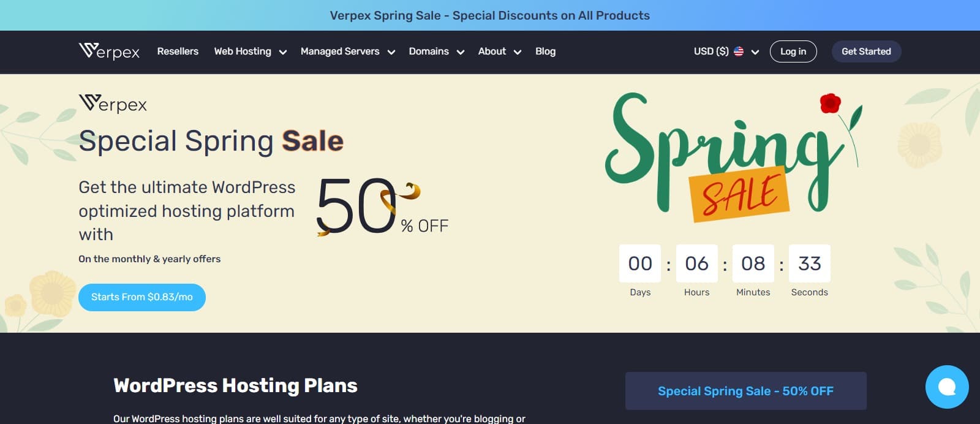
Task: Click the Get Started button
Action: click(866, 51)
